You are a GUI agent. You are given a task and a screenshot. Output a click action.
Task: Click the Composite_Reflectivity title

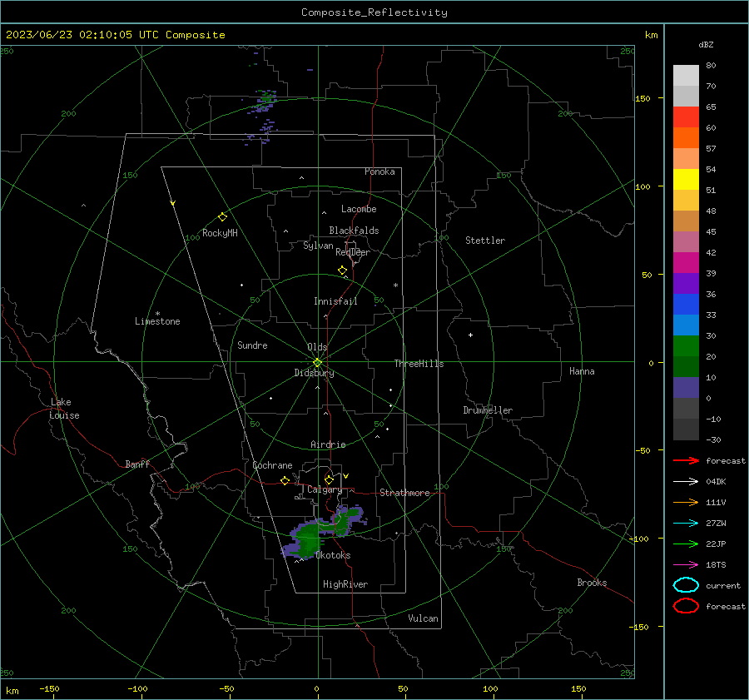tap(374, 12)
